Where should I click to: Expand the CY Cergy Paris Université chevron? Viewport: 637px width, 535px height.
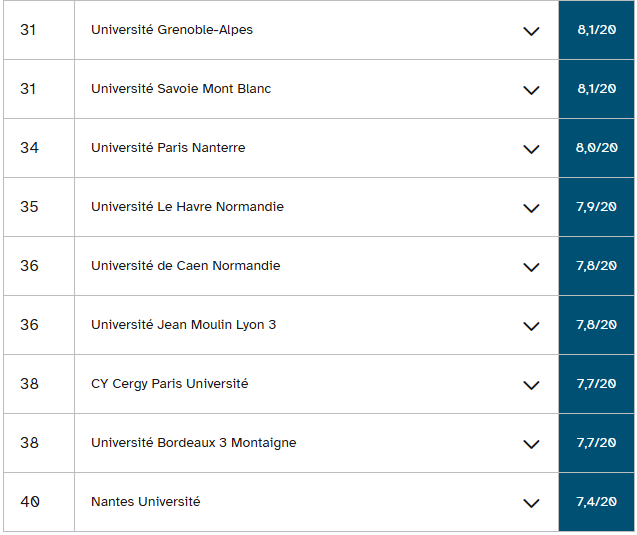pos(531,385)
